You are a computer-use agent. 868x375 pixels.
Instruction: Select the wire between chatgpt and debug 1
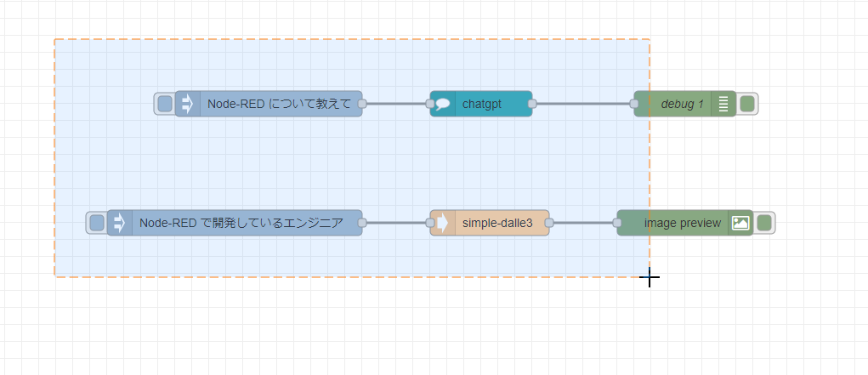583,104
